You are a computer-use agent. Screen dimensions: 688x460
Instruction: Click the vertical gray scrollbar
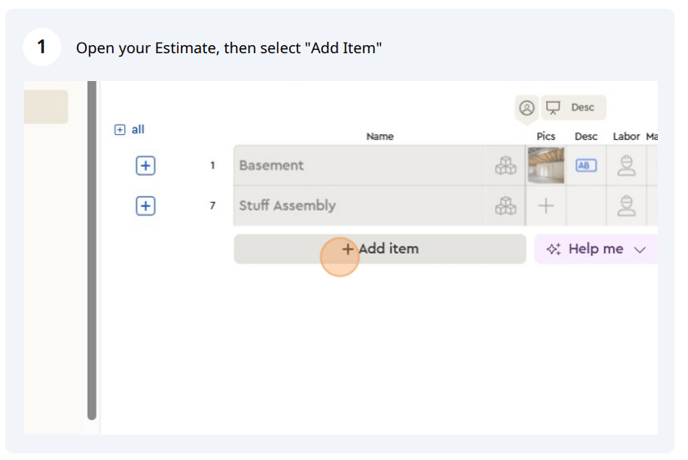[92, 250]
